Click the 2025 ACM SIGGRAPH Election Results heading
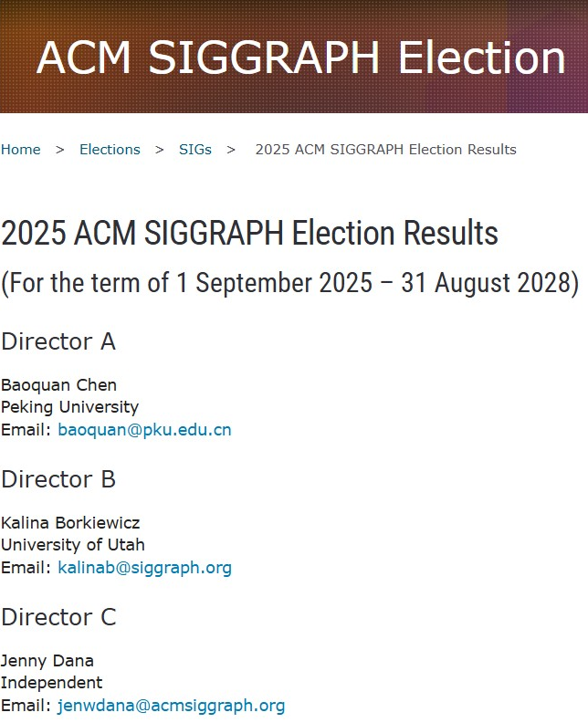The width and height of the screenshot is (588, 723). (249, 233)
